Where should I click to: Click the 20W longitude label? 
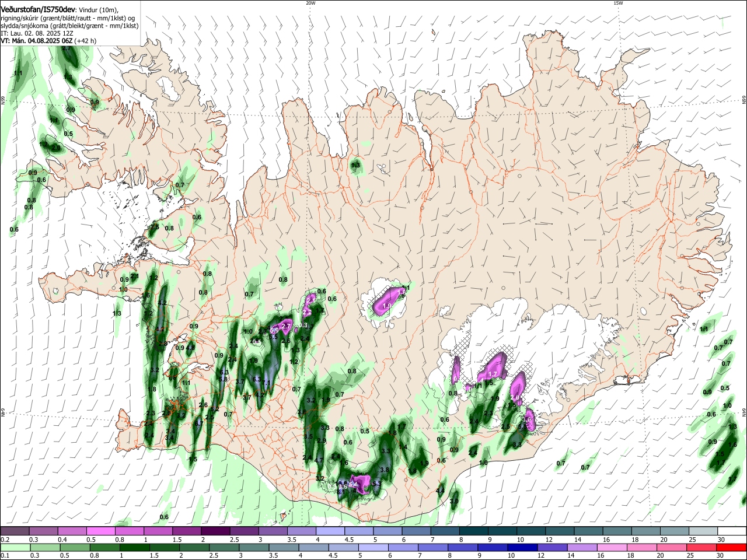(310, 3)
